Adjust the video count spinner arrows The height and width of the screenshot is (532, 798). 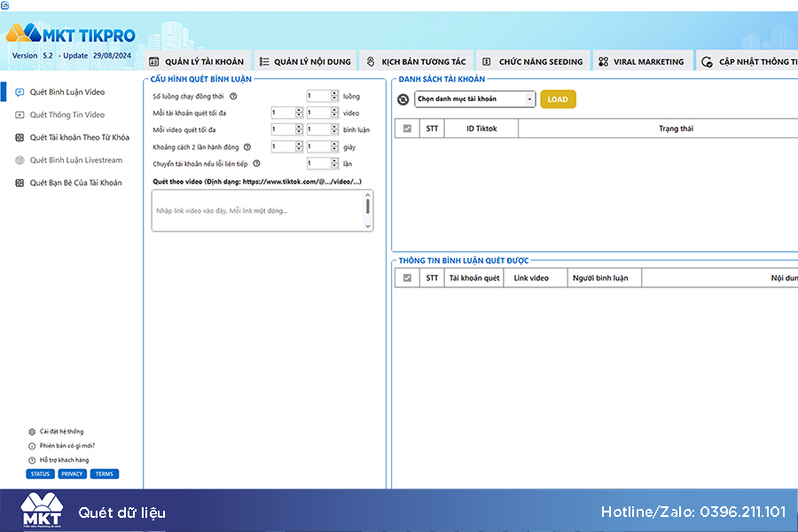(x=334, y=113)
